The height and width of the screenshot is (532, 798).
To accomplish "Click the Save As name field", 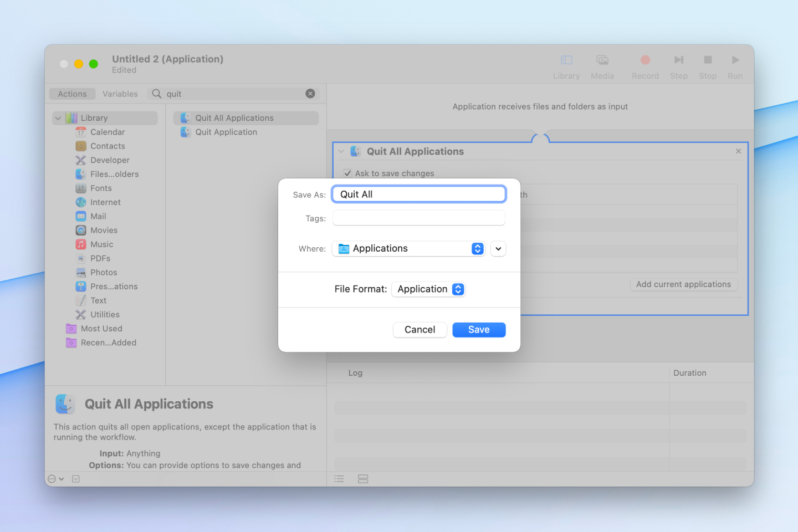I will pyautogui.click(x=419, y=195).
